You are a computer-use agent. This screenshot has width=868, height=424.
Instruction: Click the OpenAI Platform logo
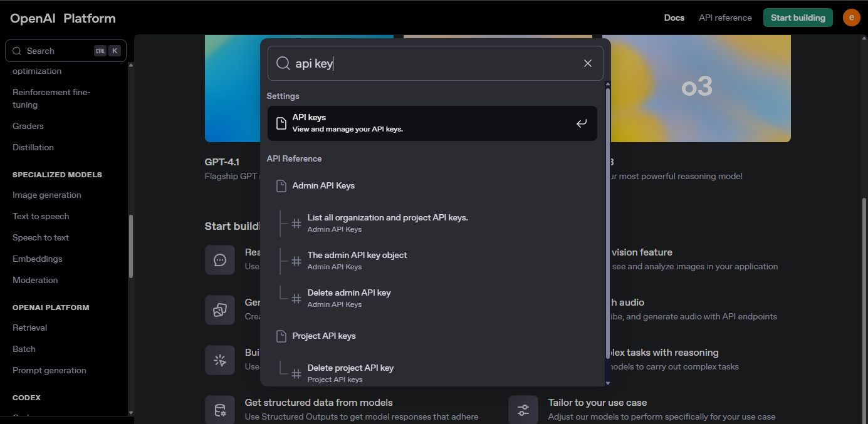(63, 18)
